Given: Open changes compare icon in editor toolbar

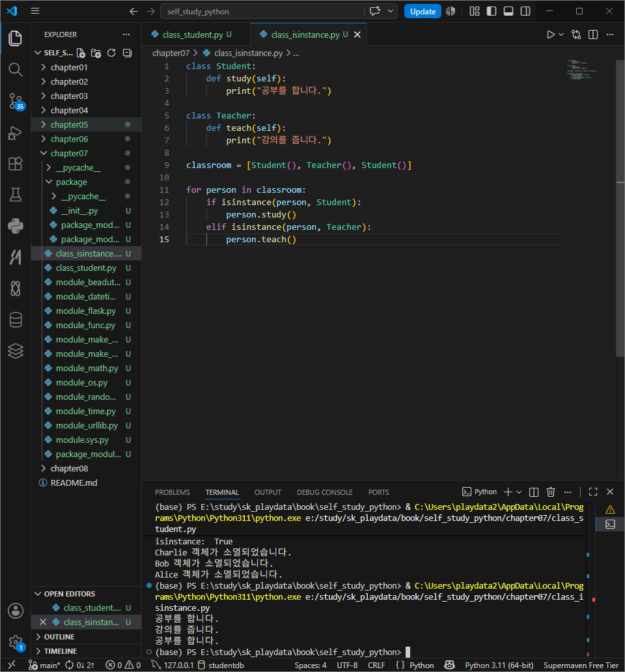Looking at the screenshot, I should (x=576, y=35).
